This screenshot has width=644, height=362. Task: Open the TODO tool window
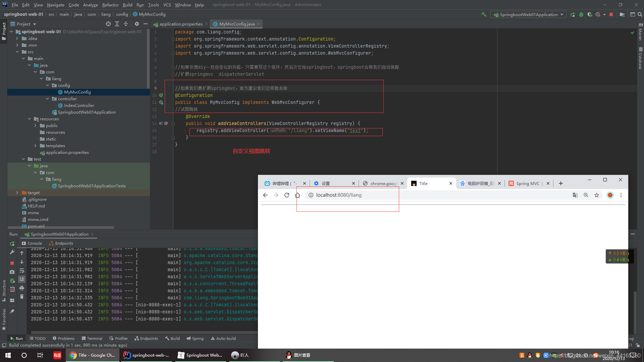(x=38, y=339)
